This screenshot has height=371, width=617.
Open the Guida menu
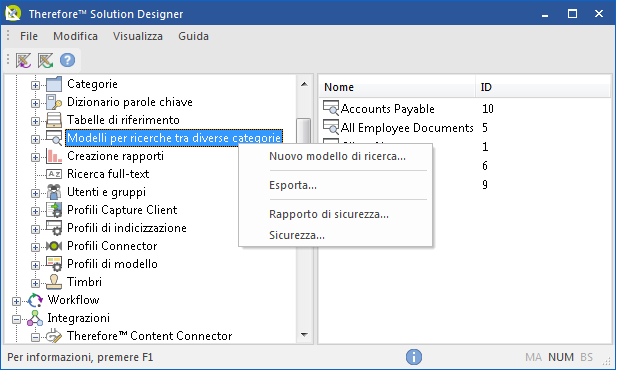(x=193, y=36)
